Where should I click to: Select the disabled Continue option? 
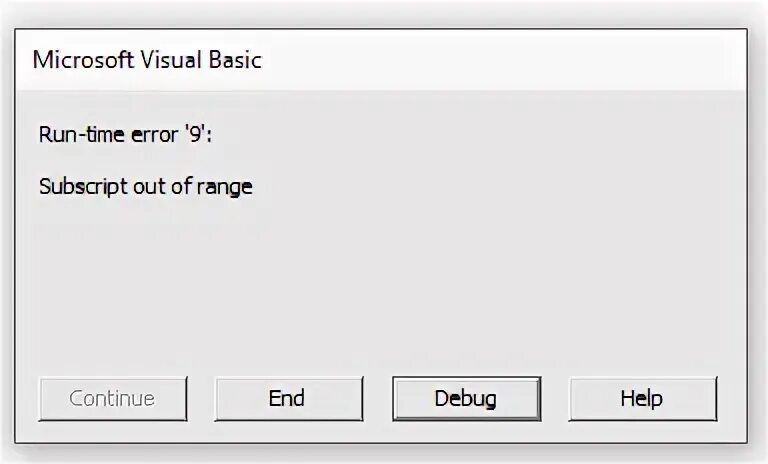[x=112, y=398]
